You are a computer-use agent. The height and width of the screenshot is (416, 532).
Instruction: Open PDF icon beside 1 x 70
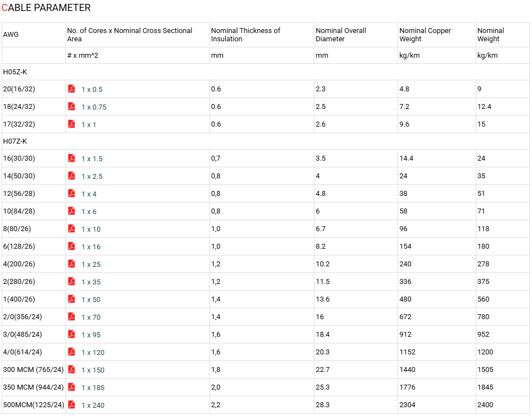(72, 316)
